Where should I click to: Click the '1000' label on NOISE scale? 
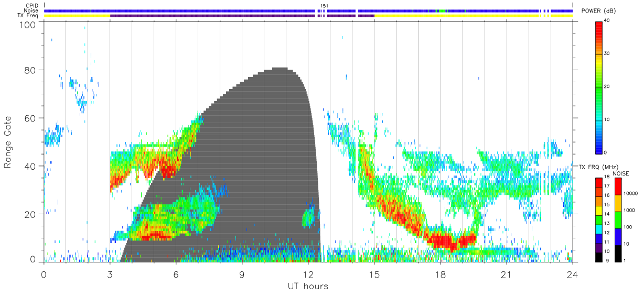[x=630, y=211]
